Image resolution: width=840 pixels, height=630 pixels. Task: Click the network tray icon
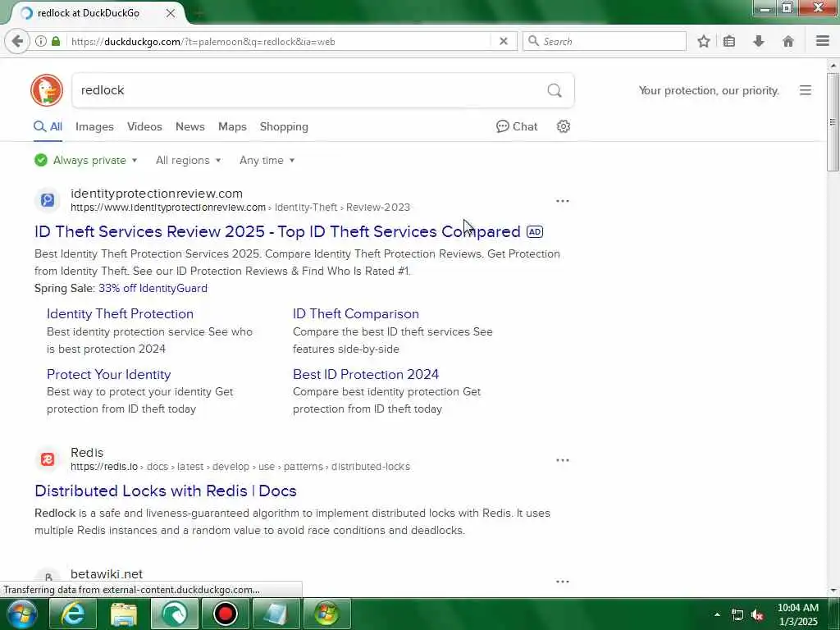[x=737, y=614]
